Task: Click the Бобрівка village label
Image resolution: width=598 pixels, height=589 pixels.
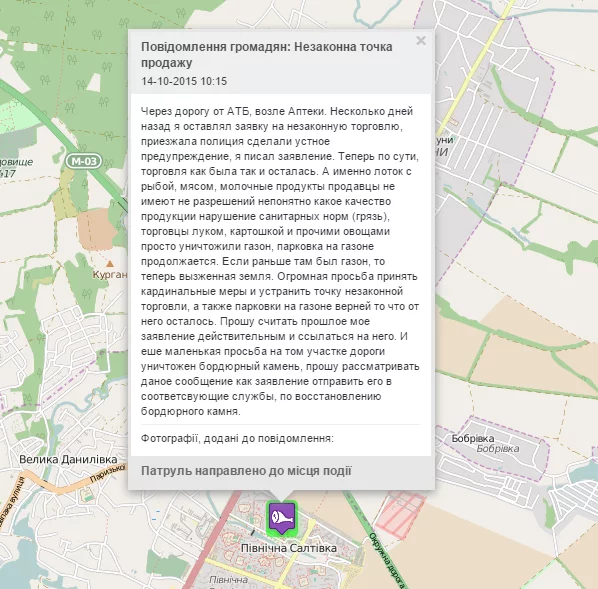Action: coord(473,439)
